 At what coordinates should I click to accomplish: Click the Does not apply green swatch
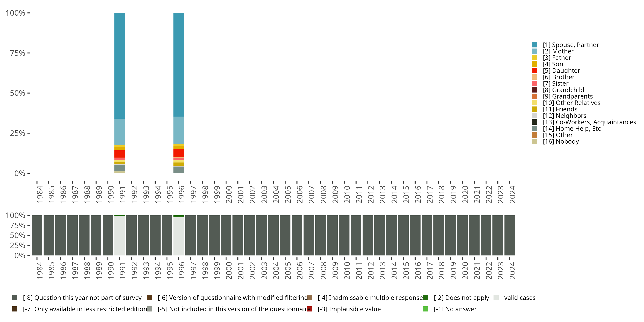click(425, 298)
